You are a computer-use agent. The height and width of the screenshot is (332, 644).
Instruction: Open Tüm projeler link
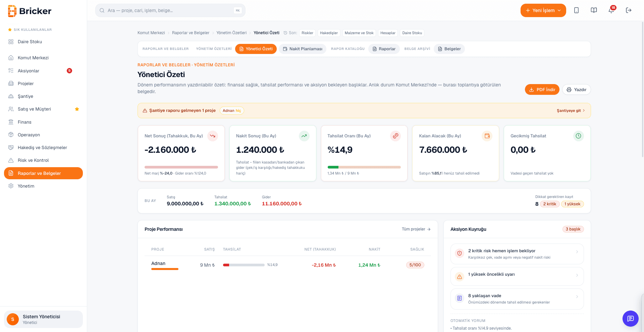416,229
